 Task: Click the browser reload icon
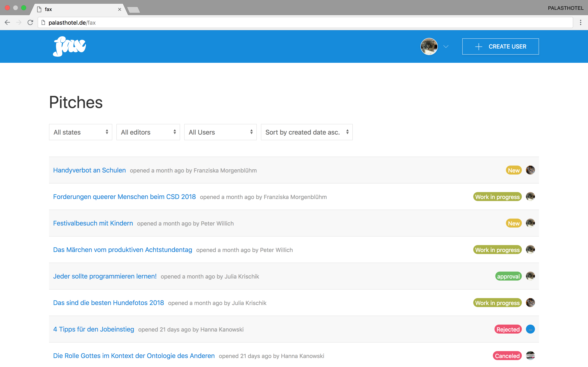point(30,23)
